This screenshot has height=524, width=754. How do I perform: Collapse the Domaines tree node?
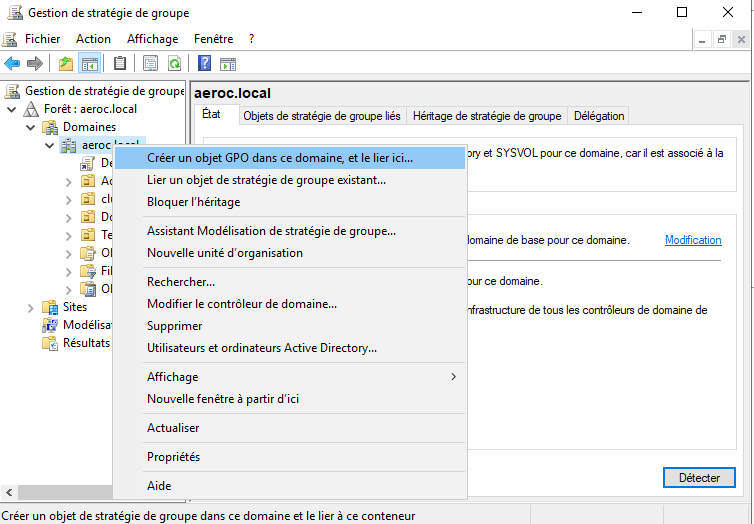point(30,127)
